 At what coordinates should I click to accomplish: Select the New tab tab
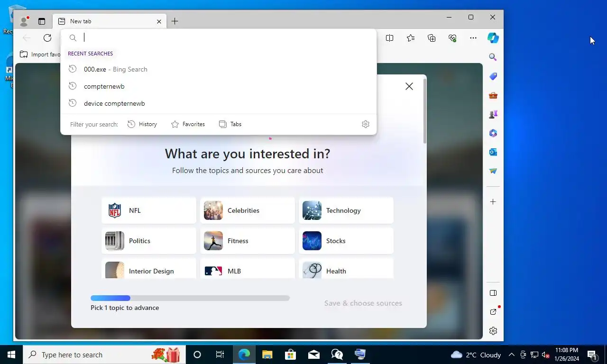(x=108, y=21)
